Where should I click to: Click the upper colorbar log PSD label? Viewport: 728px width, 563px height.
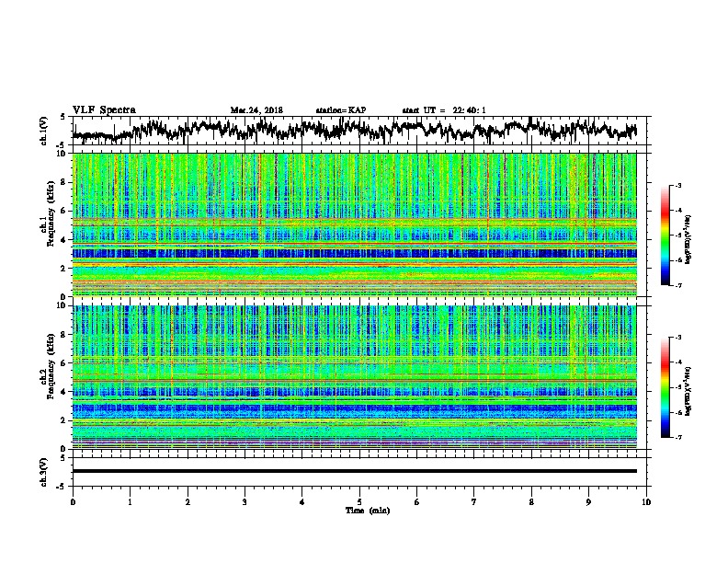click(688, 239)
